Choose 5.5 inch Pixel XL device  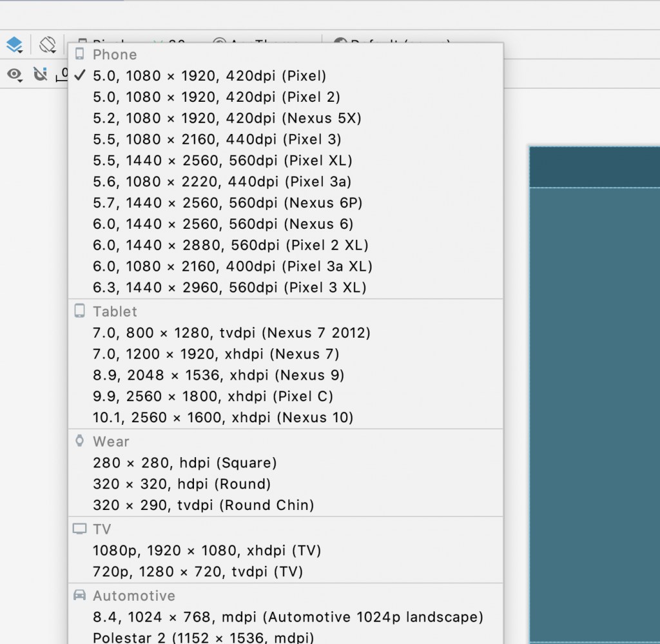coord(286,161)
